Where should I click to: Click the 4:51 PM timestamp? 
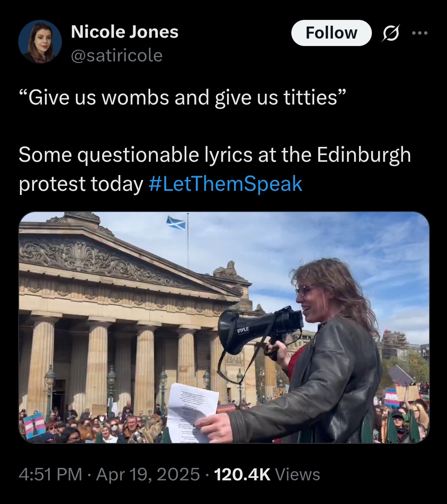50,474
